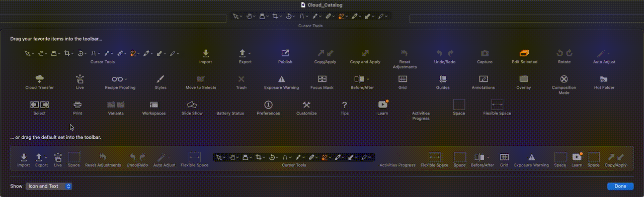This screenshot has width=644, height=197.
Task: Click Copy/Apply in the default set
Action: pyautogui.click(x=616, y=160)
